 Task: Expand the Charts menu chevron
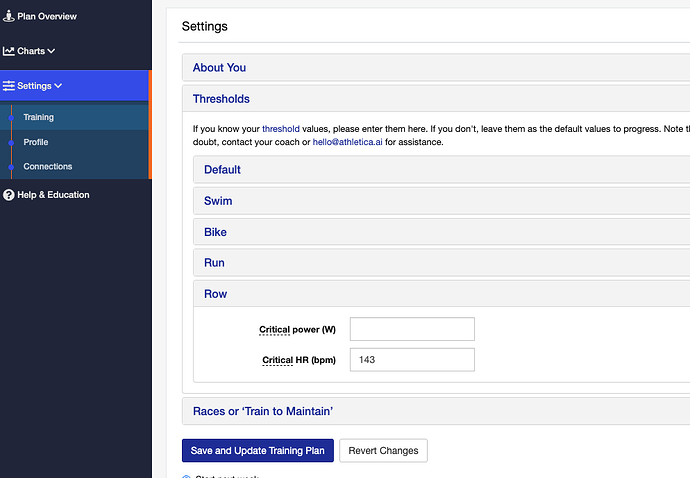pyautogui.click(x=51, y=51)
